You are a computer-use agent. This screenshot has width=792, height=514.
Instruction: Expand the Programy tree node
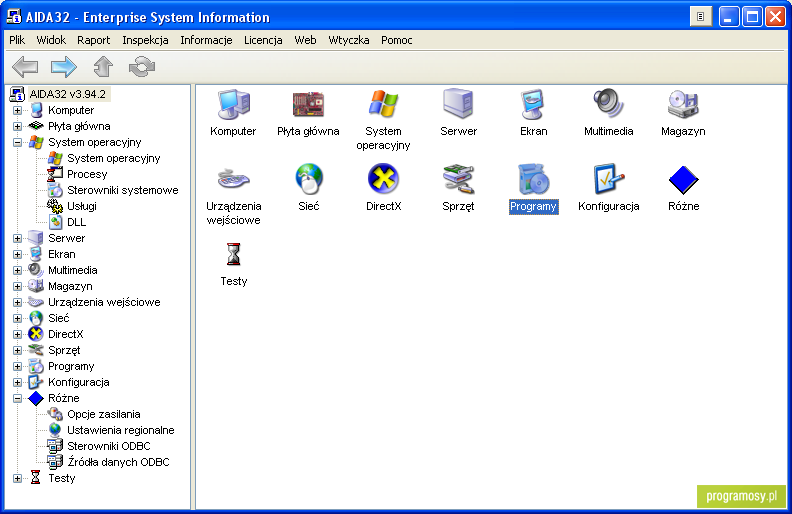pos(17,366)
